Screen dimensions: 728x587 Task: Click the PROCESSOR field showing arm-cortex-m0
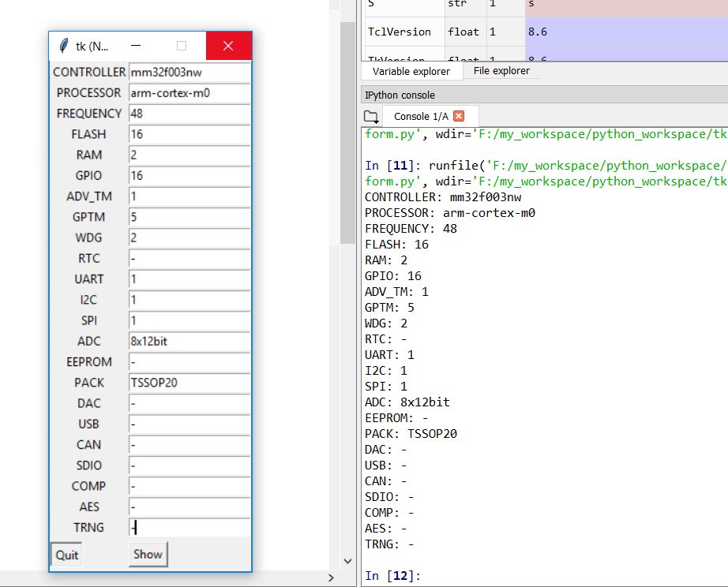188,93
